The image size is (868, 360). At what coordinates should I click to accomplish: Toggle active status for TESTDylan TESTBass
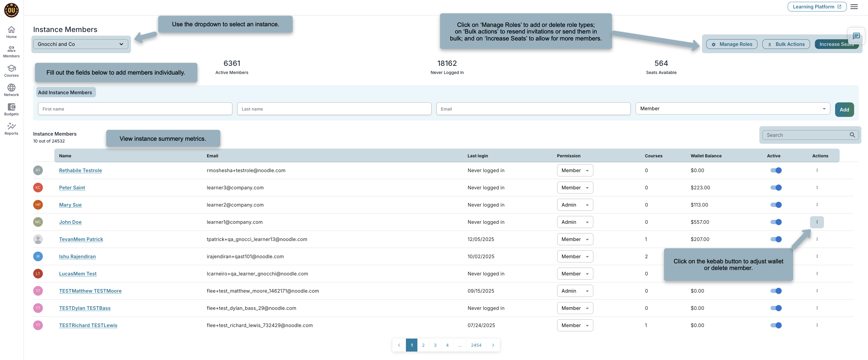click(x=776, y=308)
